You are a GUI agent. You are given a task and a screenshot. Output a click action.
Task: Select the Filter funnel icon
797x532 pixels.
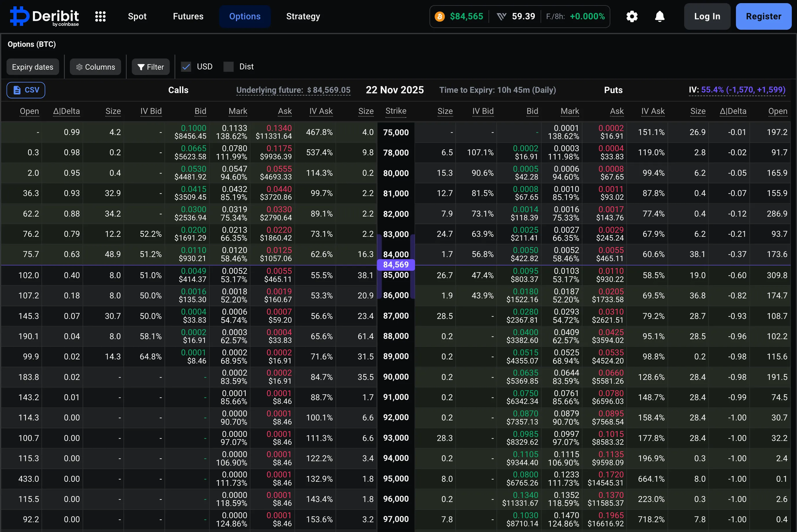[141, 67]
